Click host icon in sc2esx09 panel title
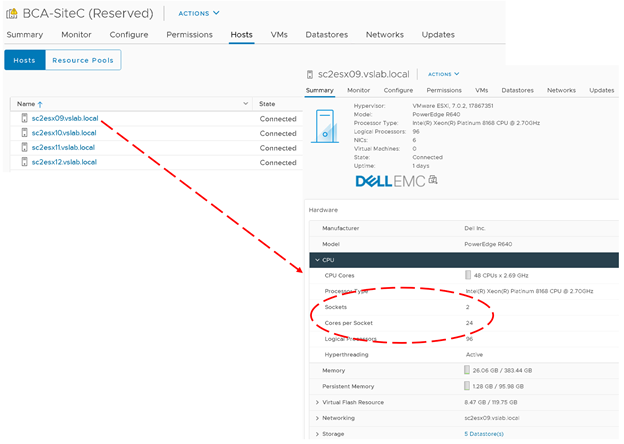This screenshot has height=444, width=624. click(310, 74)
